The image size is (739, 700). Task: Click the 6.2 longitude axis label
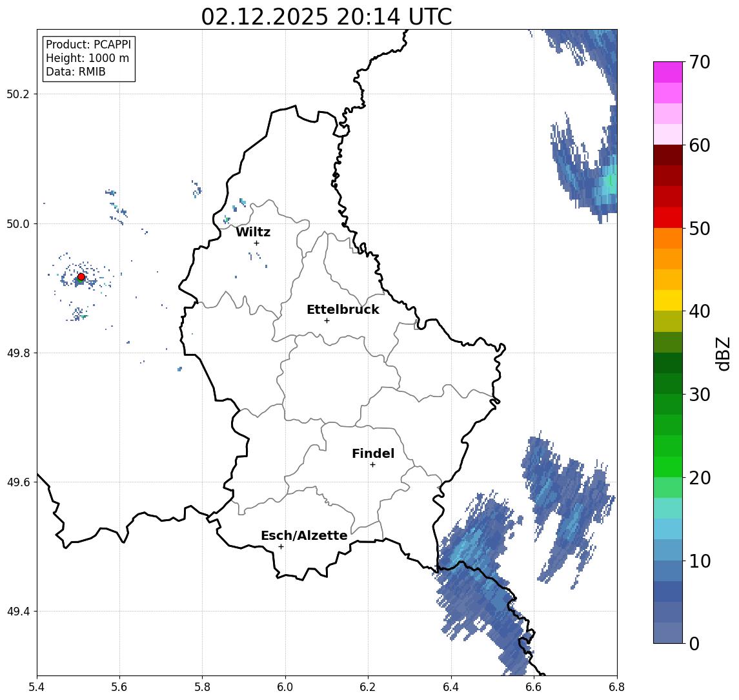(368, 687)
